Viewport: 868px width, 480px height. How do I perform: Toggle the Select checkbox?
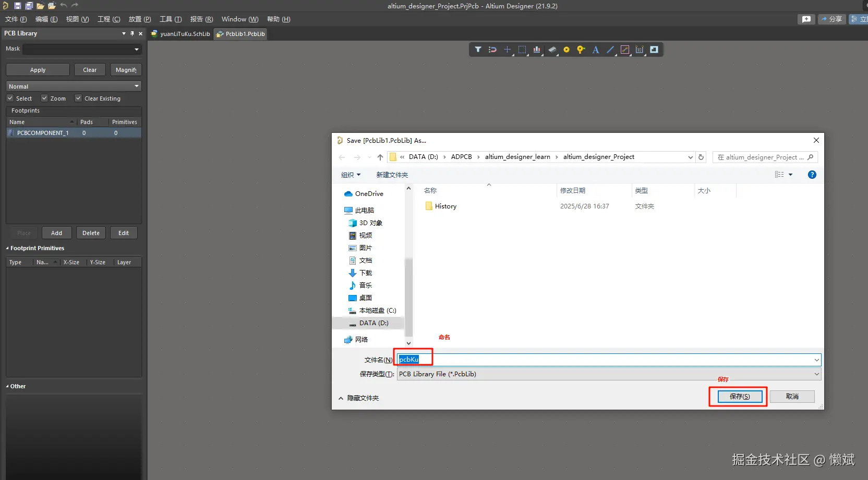(10, 98)
